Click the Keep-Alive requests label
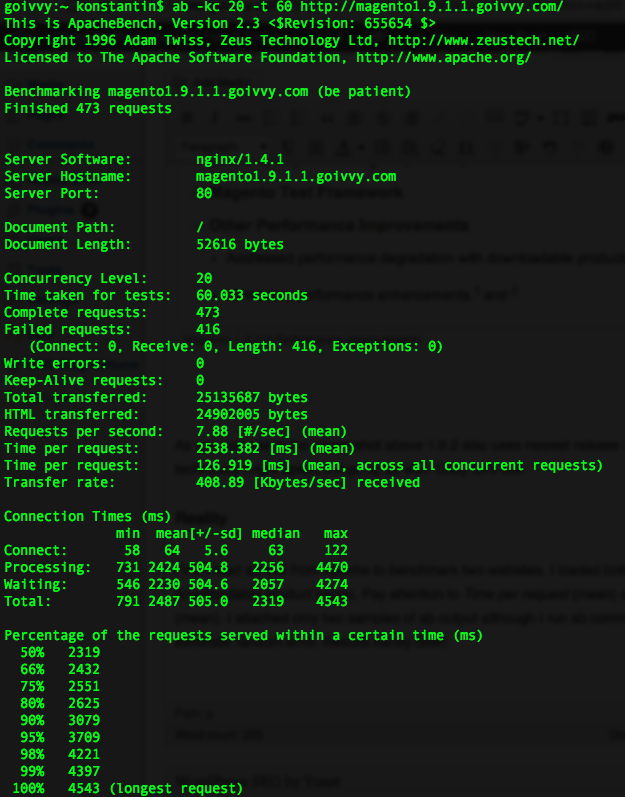Image resolution: width=625 pixels, height=797 pixels. point(84,381)
